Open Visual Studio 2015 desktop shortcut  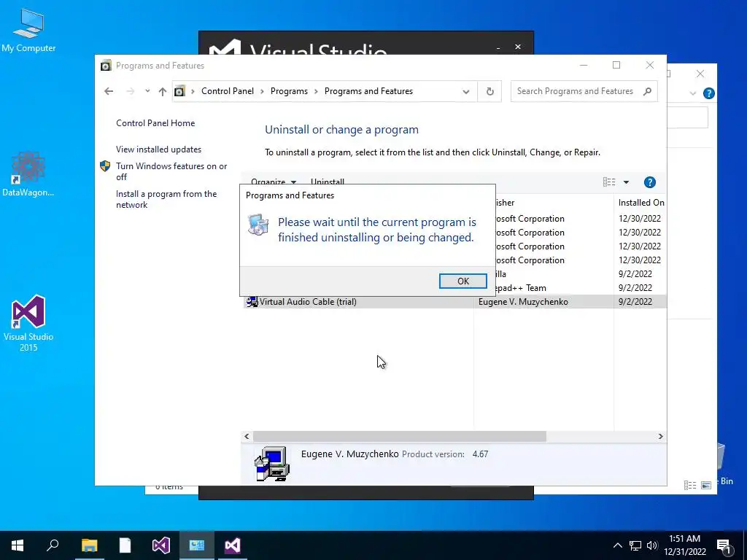point(28,323)
